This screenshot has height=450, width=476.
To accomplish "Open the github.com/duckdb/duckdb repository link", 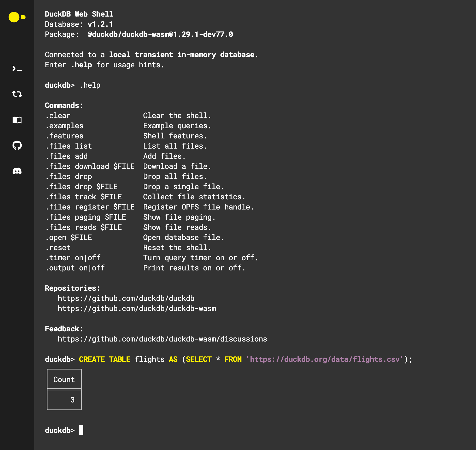I will point(126,298).
